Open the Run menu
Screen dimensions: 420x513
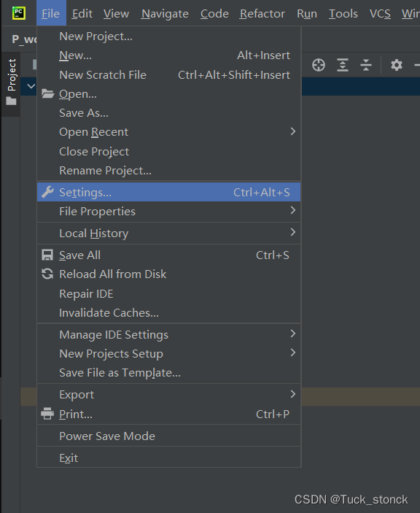pos(307,13)
